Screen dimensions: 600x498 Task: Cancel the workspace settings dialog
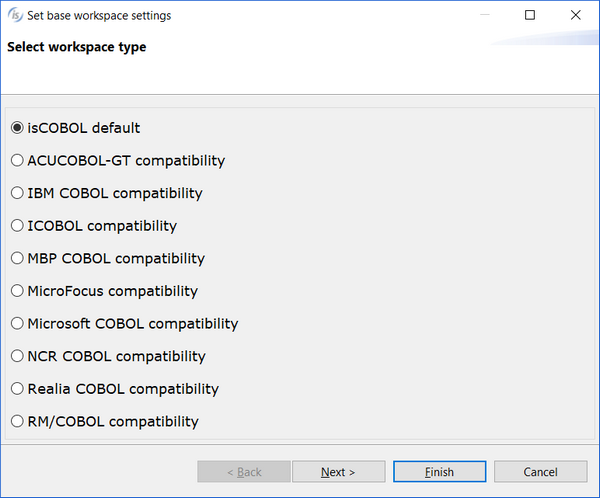click(x=540, y=472)
